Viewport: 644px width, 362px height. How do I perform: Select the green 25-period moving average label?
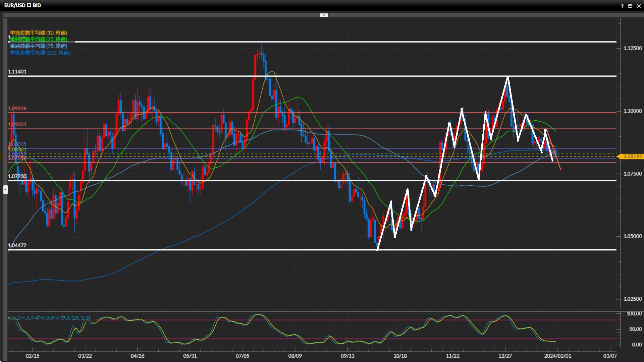(x=39, y=39)
